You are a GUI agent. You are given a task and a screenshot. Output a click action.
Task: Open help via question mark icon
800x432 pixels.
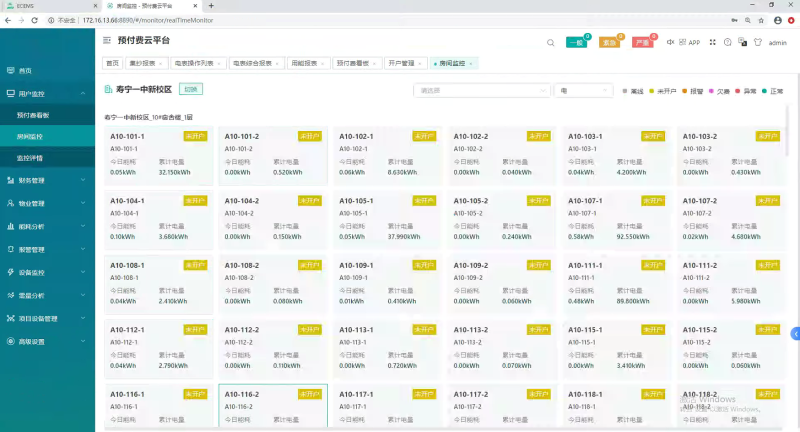coord(727,42)
